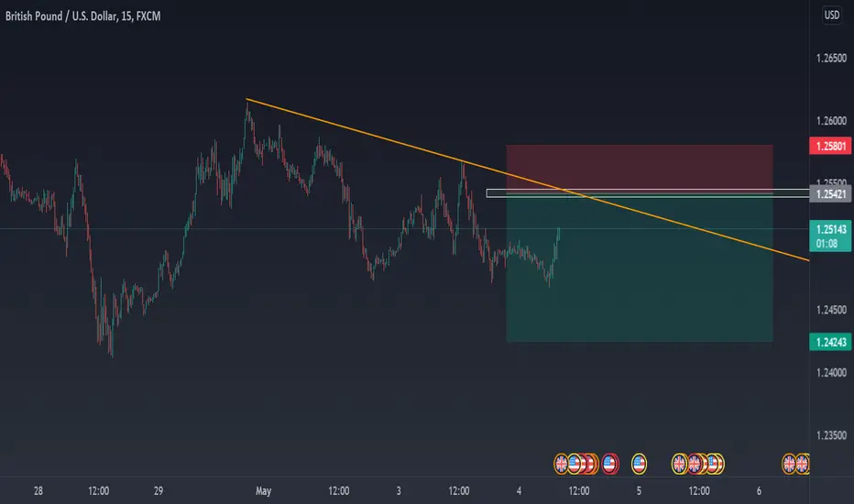854x504 pixels.
Task: Open the British Pound / U.S. Dollar symbol title
Action: (82, 16)
